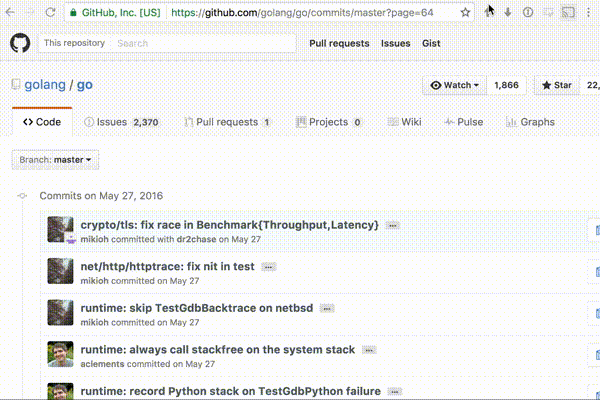Click mikioh avatar on httptrace commit
Viewport: 600px width, 400px height.
point(60,271)
